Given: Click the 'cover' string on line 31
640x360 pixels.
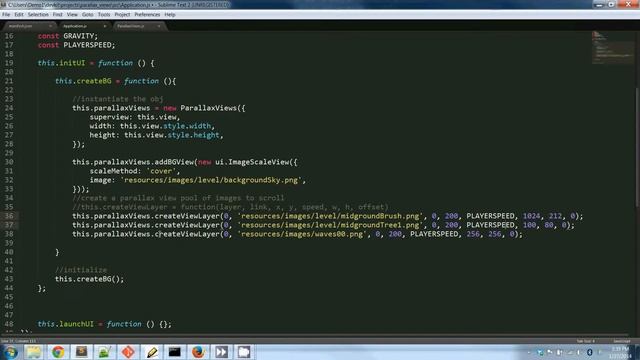Looking at the screenshot, I should 161,171.
